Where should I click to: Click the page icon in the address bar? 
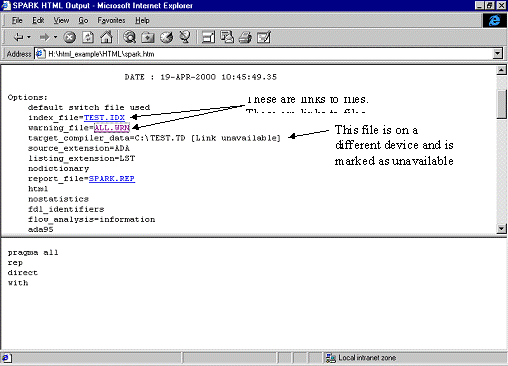point(40,54)
